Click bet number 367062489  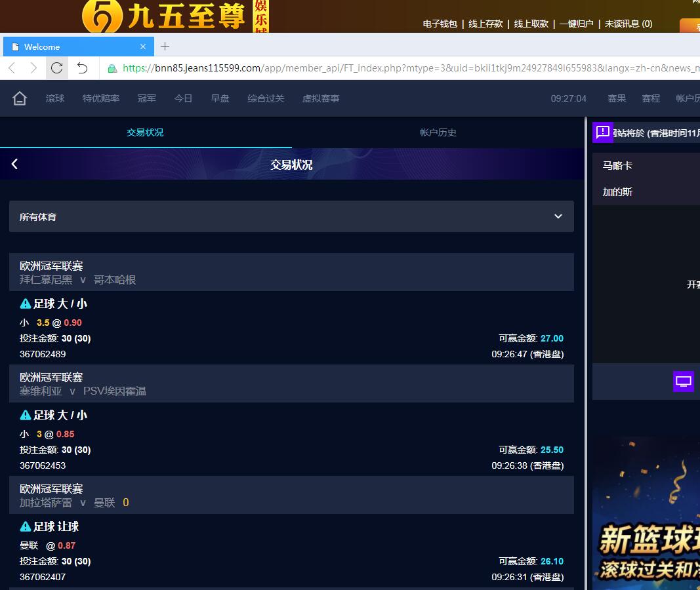(43, 354)
